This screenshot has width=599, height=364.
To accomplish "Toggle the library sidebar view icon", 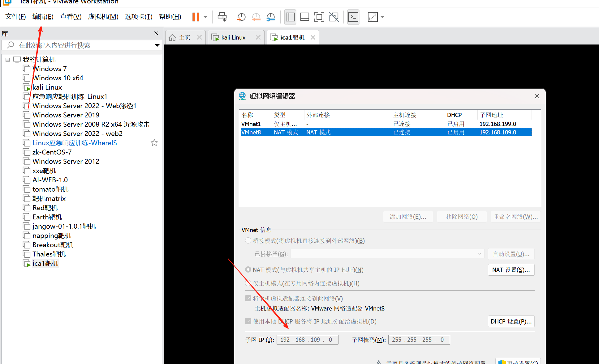I will coord(290,17).
